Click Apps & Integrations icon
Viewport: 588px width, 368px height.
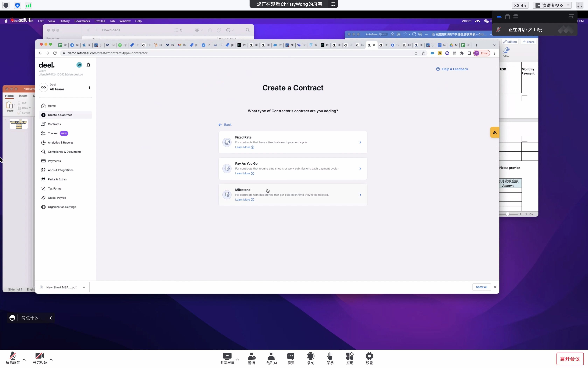coord(43,170)
